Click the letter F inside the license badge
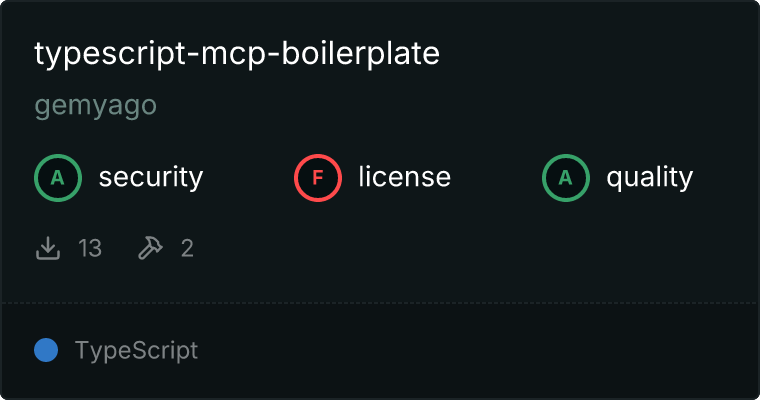The width and height of the screenshot is (760, 400). (x=317, y=178)
